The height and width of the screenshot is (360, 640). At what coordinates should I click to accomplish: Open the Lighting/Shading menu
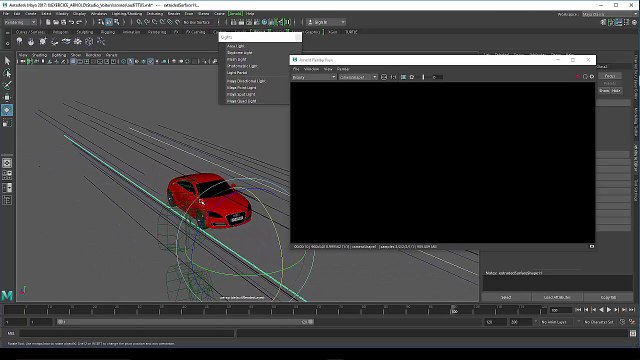(127, 13)
